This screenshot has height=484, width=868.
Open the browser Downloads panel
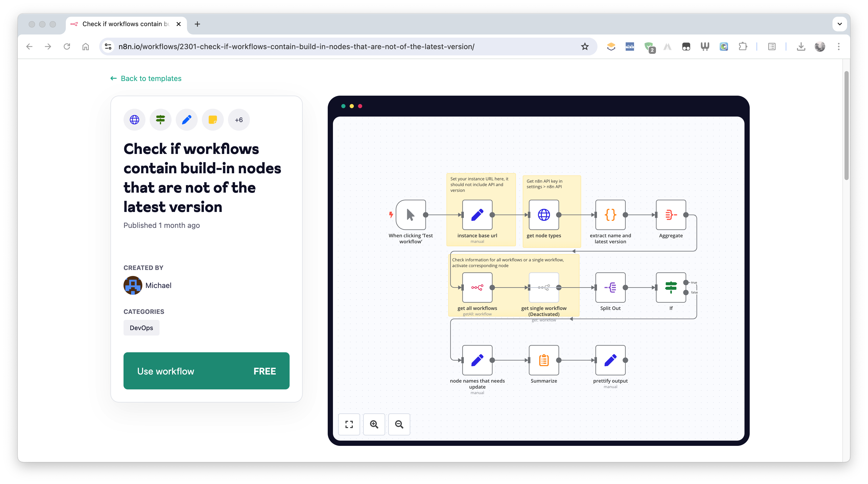pyautogui.click(x=801, y=47)
